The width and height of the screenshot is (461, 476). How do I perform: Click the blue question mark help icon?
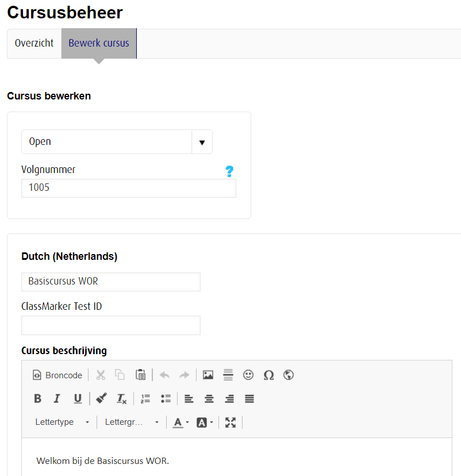pos(229,171)
